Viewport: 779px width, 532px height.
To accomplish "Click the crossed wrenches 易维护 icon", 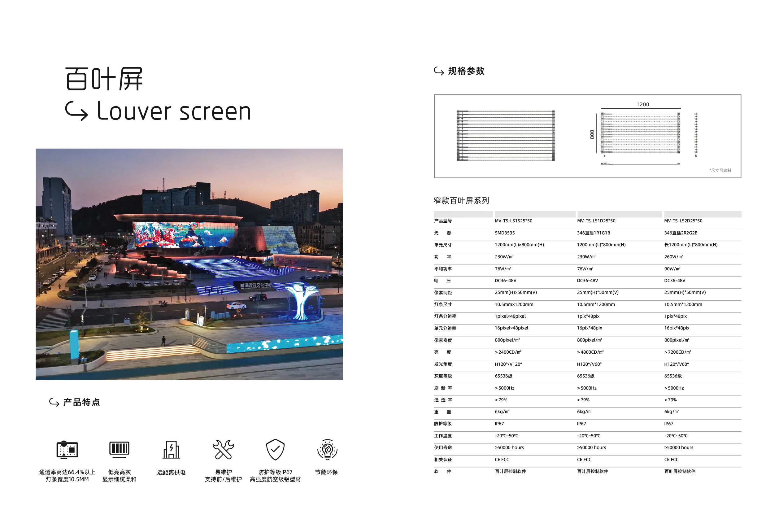I will pyautogui.click(x=223, y=449).
